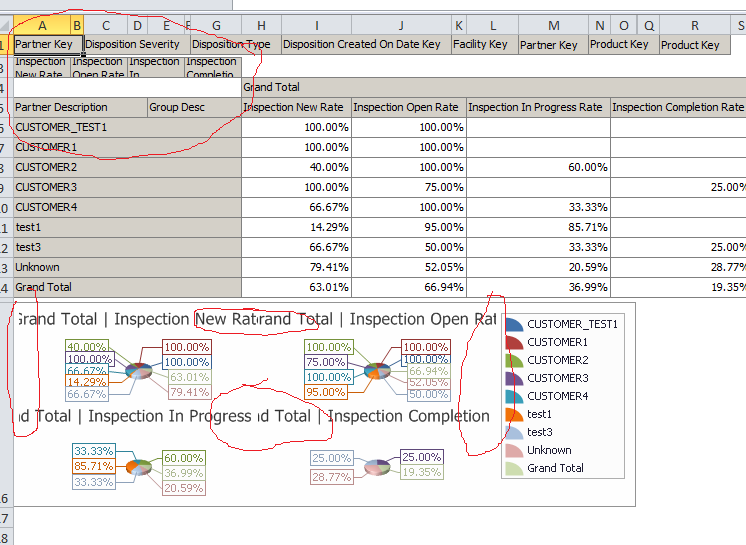Click the Facility Key filter field cell
Image resolution: width=746 pixels, height=545 pixels.
point(484,45)
